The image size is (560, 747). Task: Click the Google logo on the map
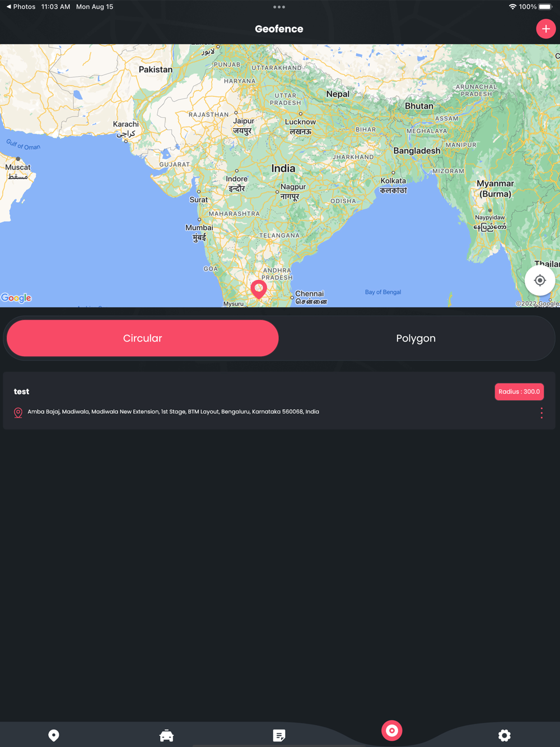pyautogui.click(x=16, y=298)
